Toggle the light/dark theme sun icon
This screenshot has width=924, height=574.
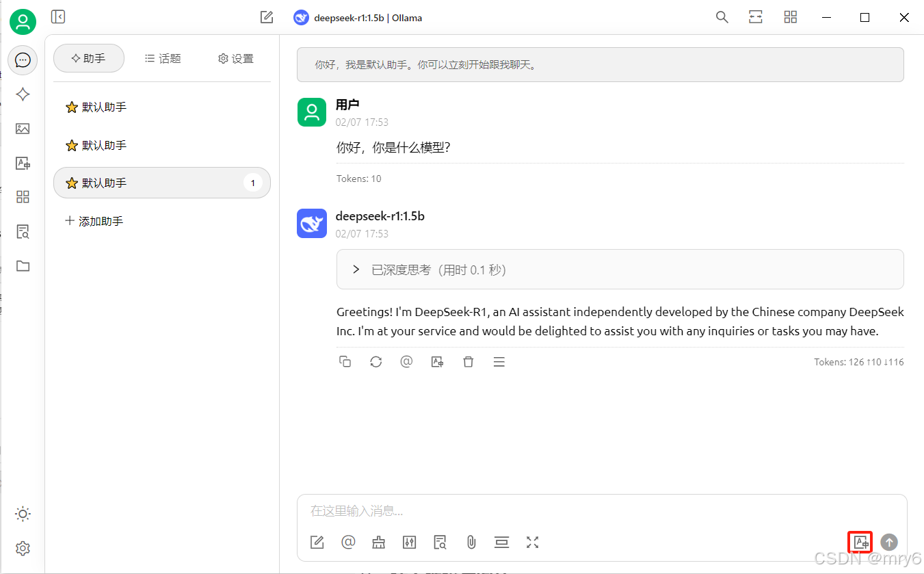click(23, 514)
